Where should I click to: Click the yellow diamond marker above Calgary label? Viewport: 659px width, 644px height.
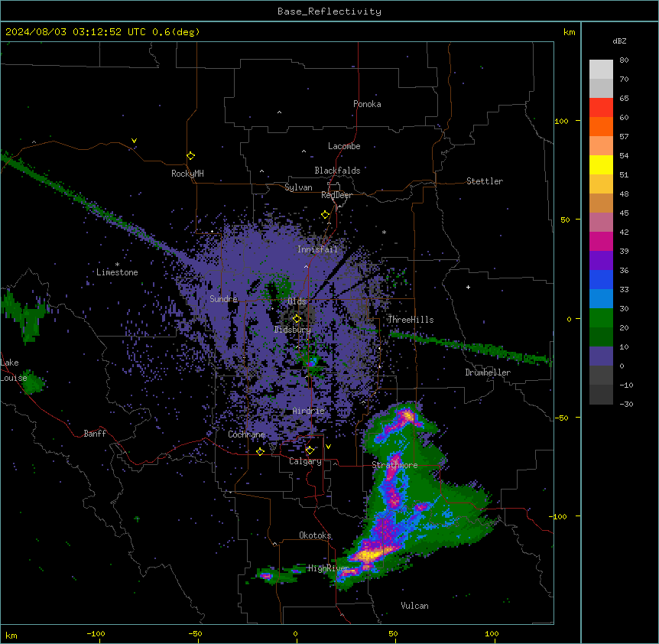[310, 450]
